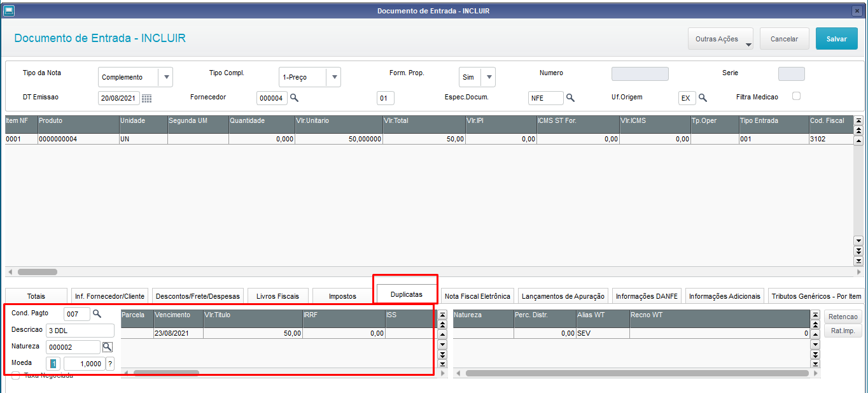
Task: Select the Duplicatas tab
Action: click(x=407, y=295)
